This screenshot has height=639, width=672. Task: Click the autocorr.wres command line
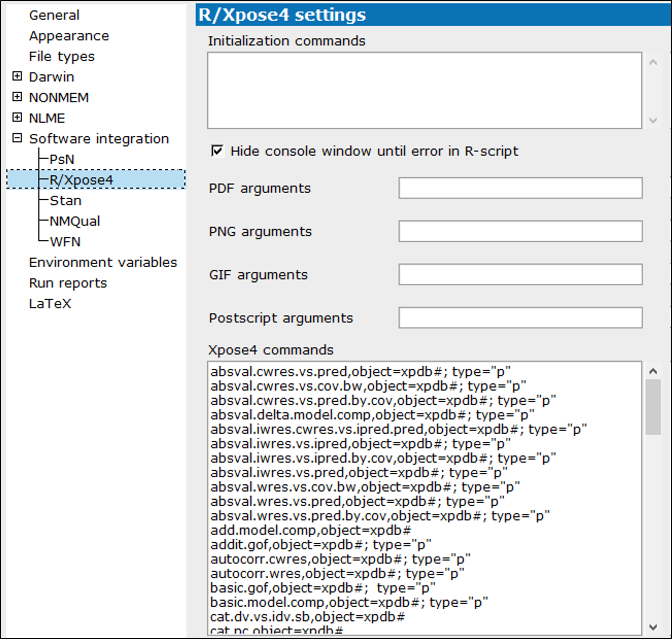pos(337,574)
